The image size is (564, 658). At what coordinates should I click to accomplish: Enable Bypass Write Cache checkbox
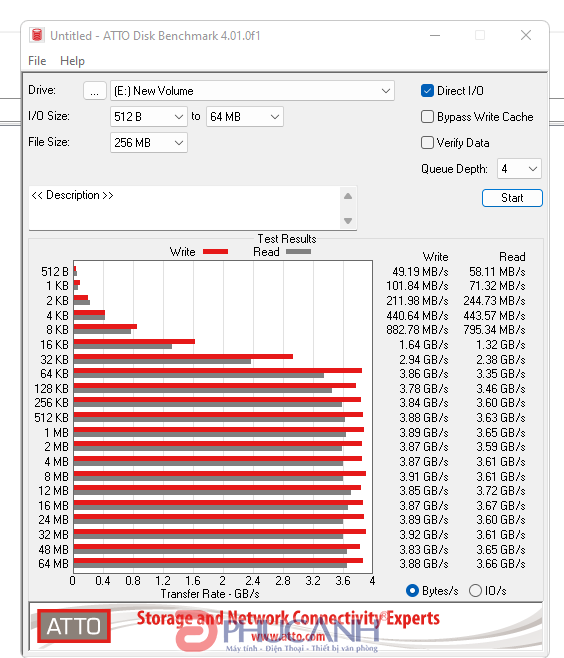click(427, 117)
